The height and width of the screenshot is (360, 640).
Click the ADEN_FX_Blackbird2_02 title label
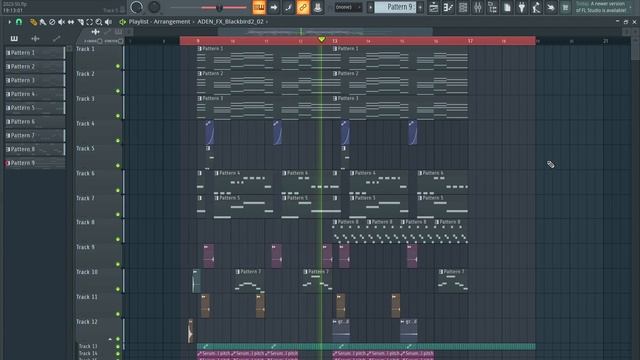click(x=230, y=22)
